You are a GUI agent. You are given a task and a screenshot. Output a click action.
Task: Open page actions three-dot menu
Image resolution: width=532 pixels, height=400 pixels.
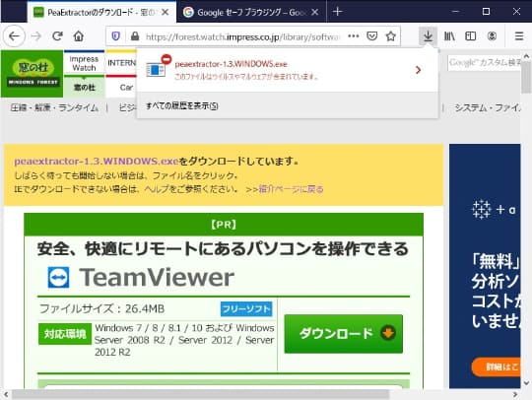click(354, 36)
